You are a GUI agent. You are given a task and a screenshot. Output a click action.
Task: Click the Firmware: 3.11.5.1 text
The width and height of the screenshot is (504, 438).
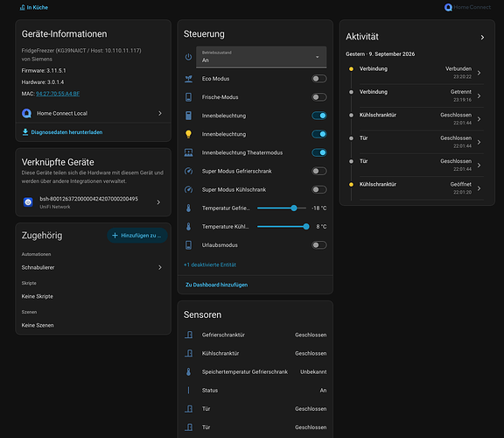pos(44,70)
